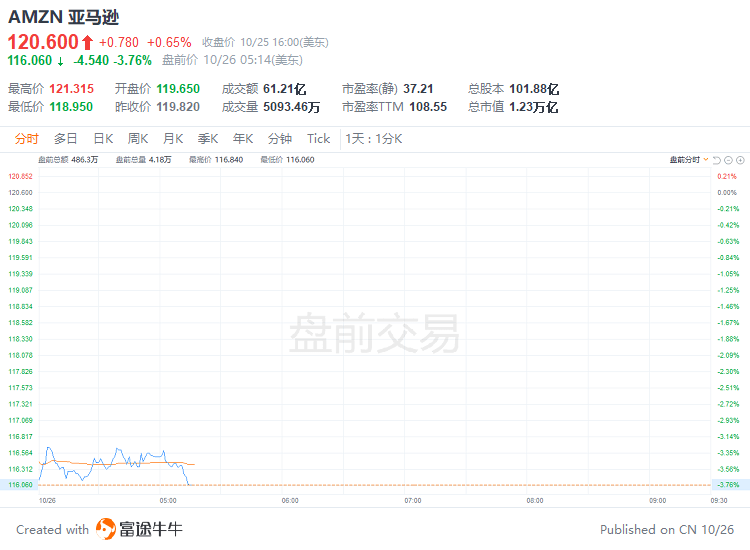Viewport: 750px width, 550px height.
Task: Click the 0.21% top percent axis label
Action: (727, 176)
